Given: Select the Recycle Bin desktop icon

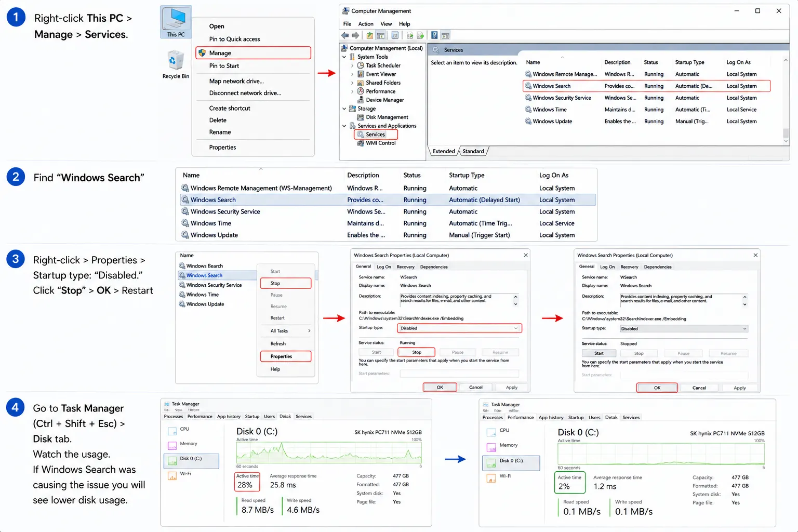Looking at the screenshot, I should (176, 64).
